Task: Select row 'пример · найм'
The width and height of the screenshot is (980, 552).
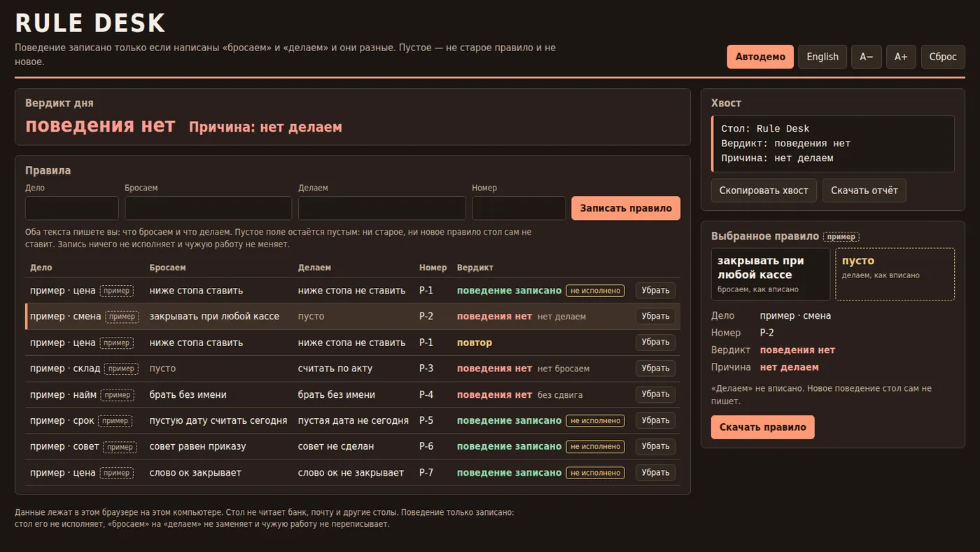Action: point(353,394)
